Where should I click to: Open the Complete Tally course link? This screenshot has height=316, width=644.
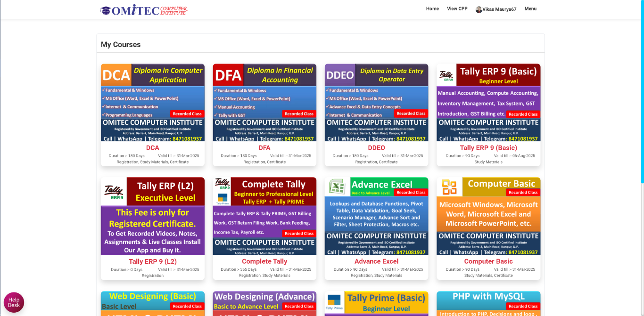click(x=264, y=261)
